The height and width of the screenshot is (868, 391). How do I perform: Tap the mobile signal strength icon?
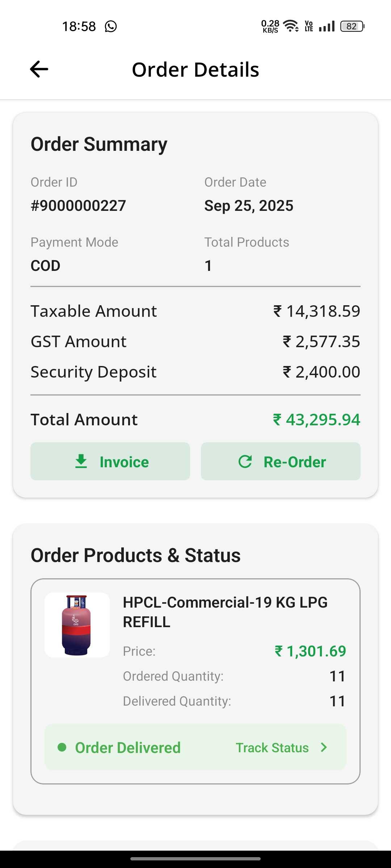click(x=327, y=26)
